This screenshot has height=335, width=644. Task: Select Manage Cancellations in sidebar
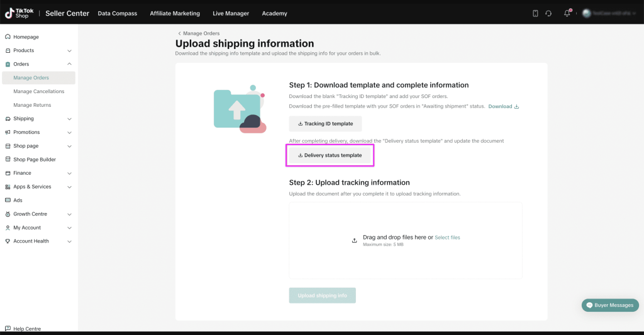click(x=39, y=91)
